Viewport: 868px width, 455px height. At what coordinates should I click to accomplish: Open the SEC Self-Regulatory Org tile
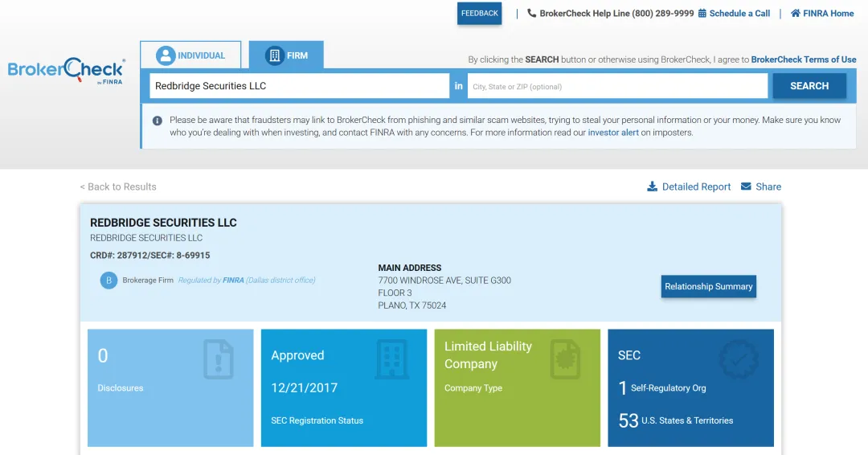691,388
